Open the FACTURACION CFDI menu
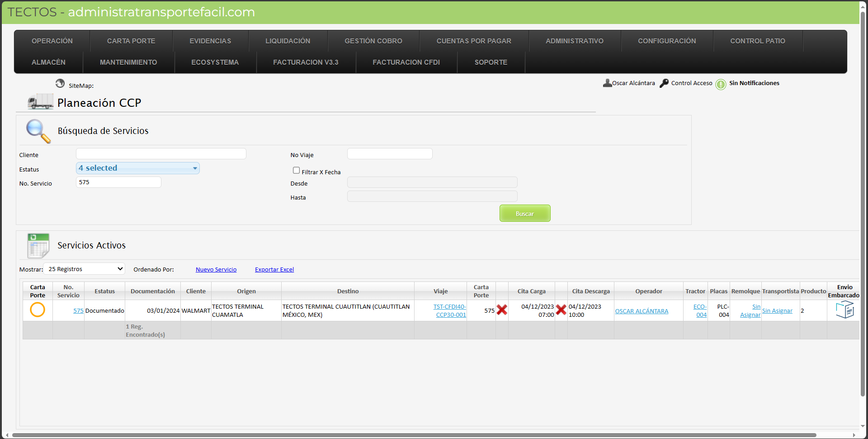This screenshot has width=868, height=439. (x=406, y=62)
